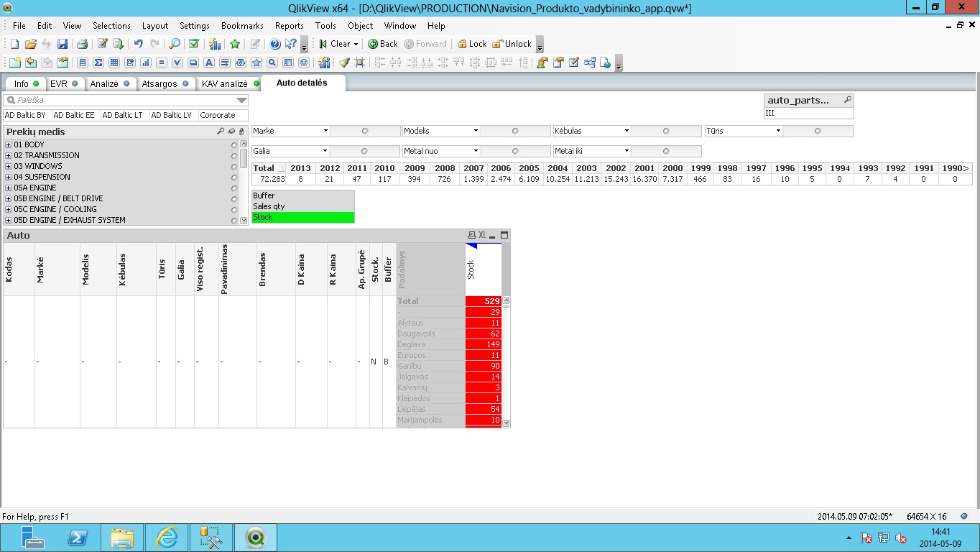Open the Galia dropdown
980x552 pixels.
click(325, 151)
